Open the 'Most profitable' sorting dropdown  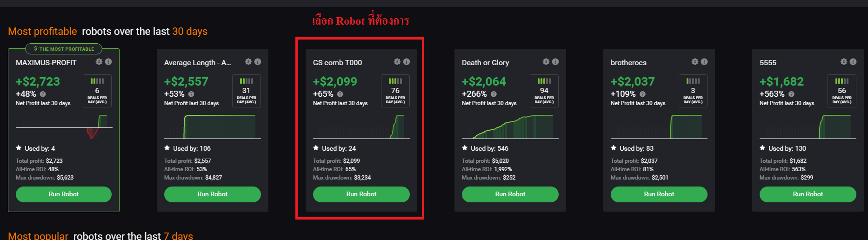(x=42, y=32)
